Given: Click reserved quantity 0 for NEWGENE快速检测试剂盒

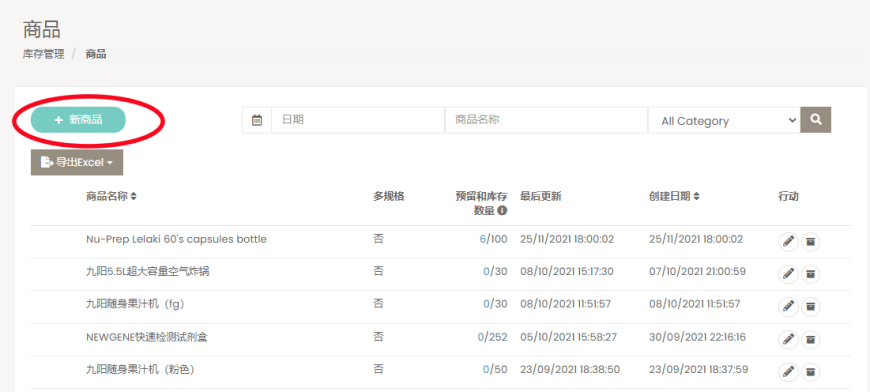Looking at the screenshot, I should [x=481, y=337].
